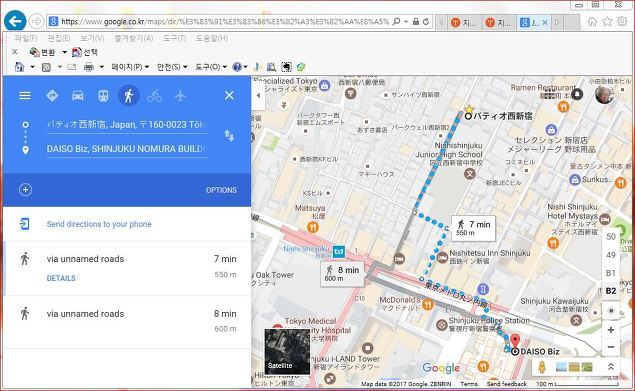Select indoor floor level 50

[611, 237]
